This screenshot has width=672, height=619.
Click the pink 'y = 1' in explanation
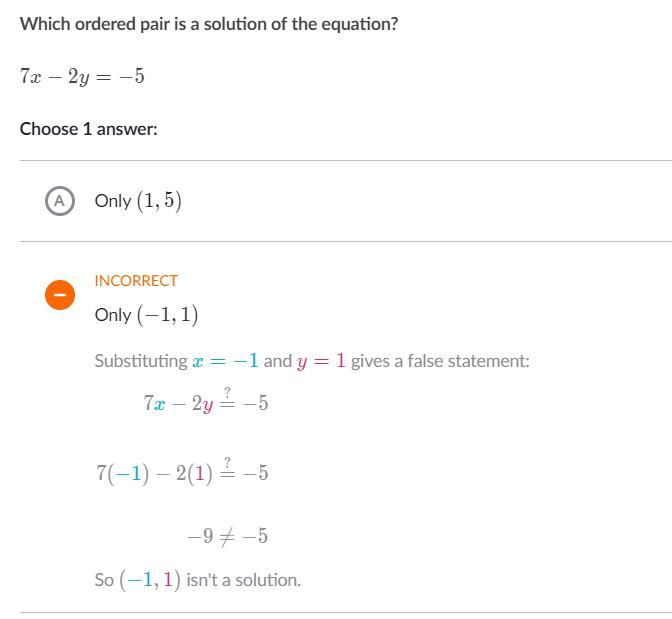click(321, 361)
